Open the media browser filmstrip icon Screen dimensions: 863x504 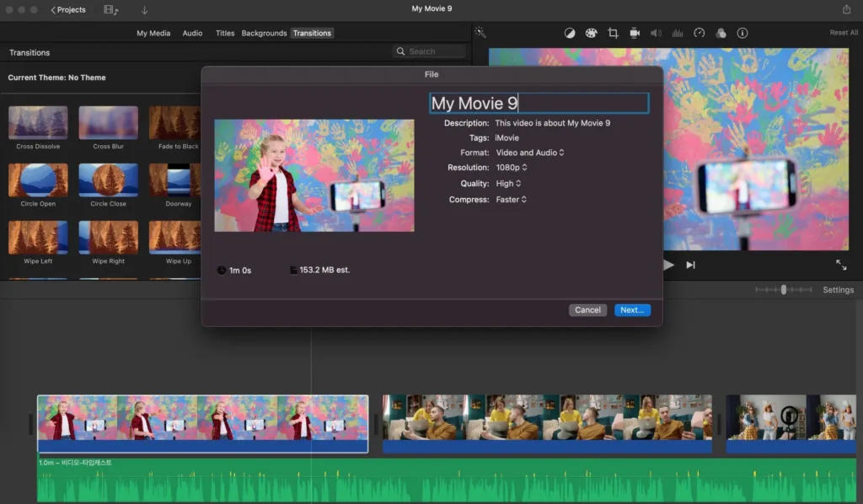tap(110, 10)
